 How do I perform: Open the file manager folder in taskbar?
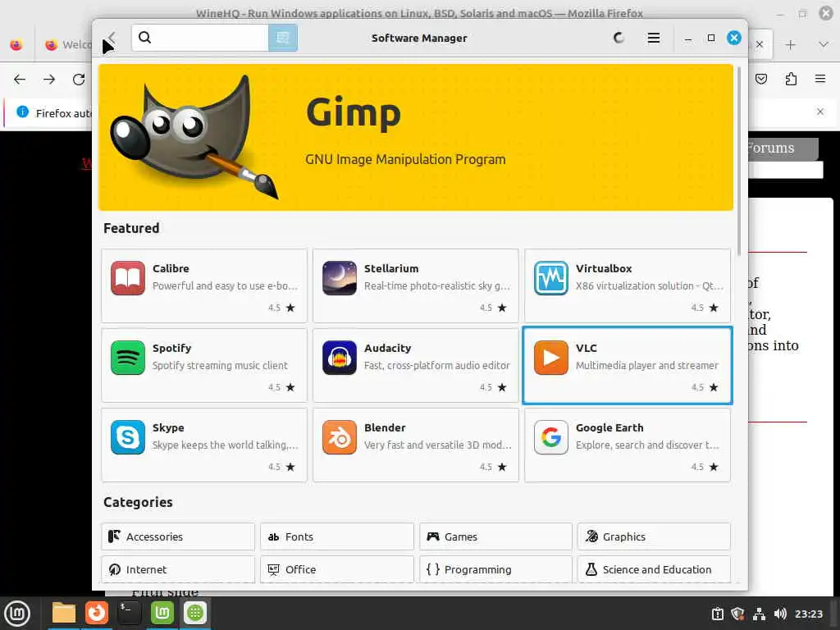coord(64,613)
